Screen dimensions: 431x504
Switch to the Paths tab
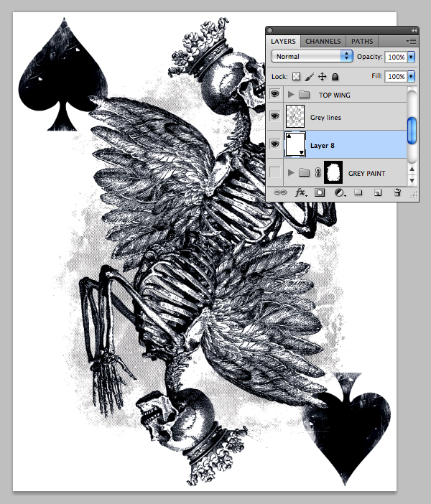362,42
